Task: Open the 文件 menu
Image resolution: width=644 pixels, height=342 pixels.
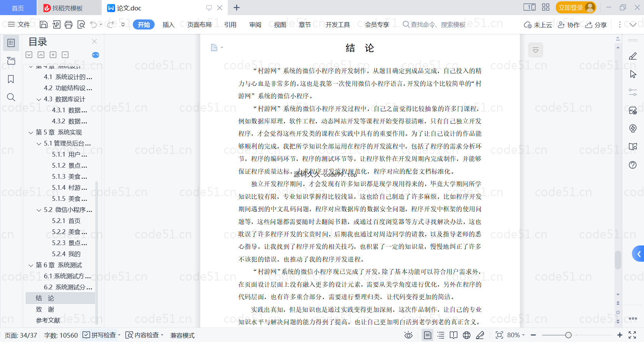Action: 19,24
